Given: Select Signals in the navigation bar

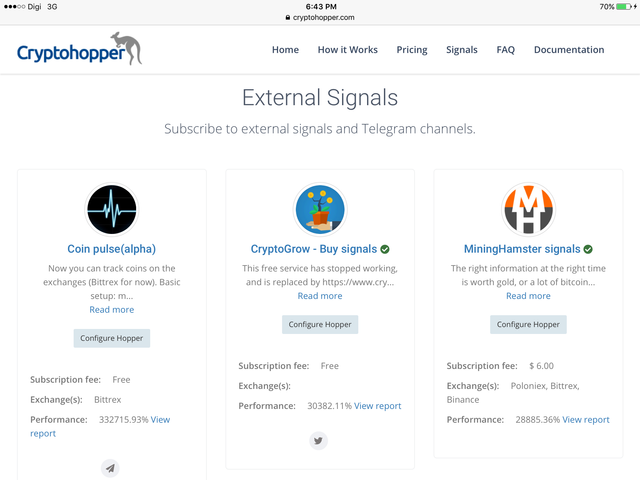Looking at the screenshot, I should coord(462,50).
